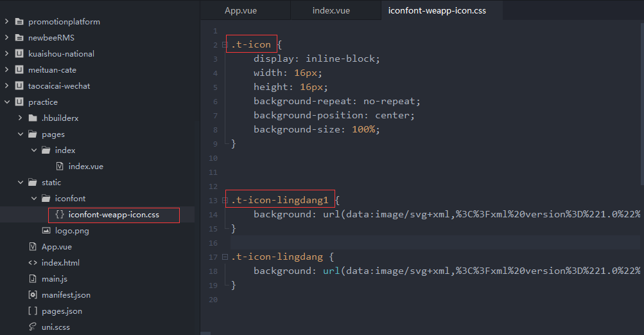
Task: Click the App.vue file icon in tree
Action: pyautogui.click(x=33, y=246)
